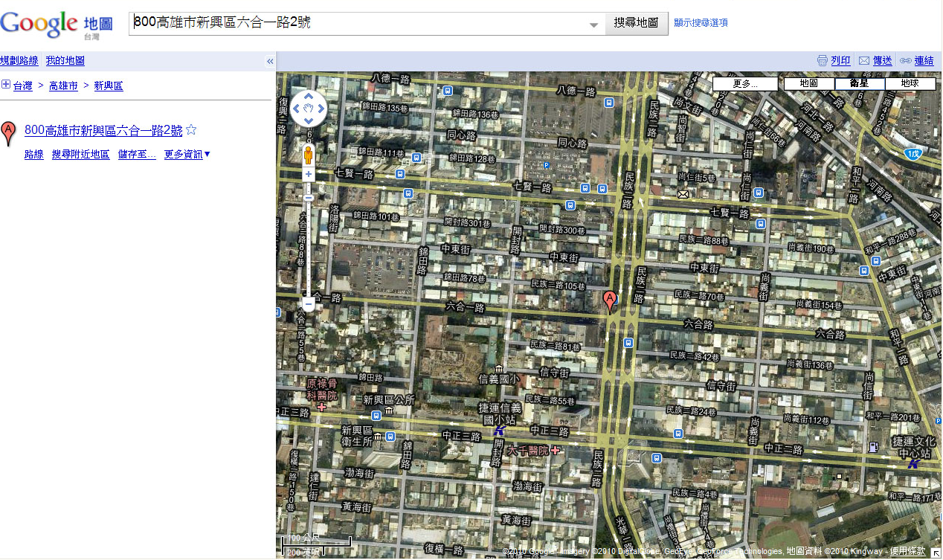Collapse the left panel with the double chevron
The width and height of the screenshot is (943, 560).
(270, 62)
